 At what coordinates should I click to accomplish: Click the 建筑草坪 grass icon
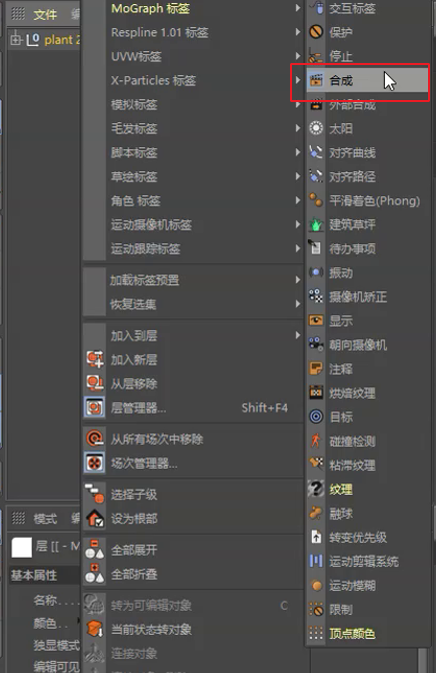pyautogui.click(x=316, y=224)
